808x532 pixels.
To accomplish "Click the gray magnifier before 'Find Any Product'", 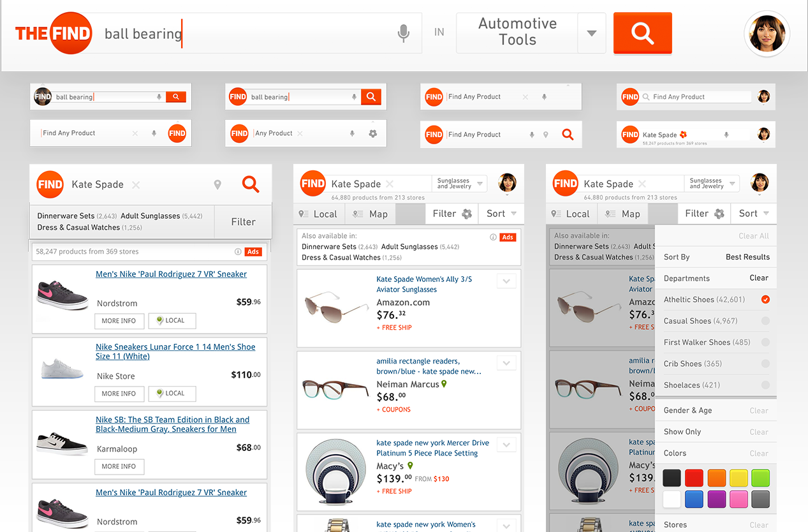I will 645,97.
